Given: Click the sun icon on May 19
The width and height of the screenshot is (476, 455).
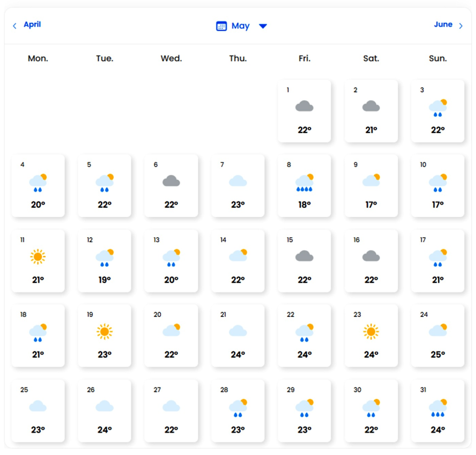Looking at the screenshot, I should [x=105, y=331].
